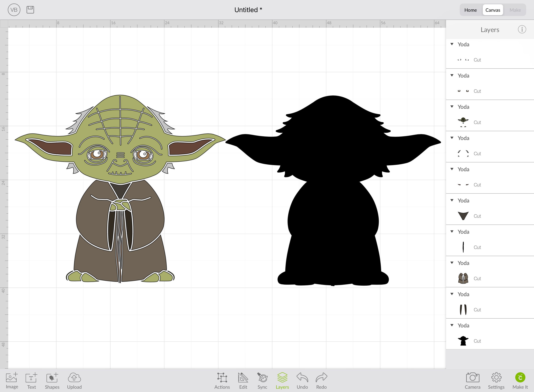Collapse the Yoda robe layer

[x=452, y=263]
